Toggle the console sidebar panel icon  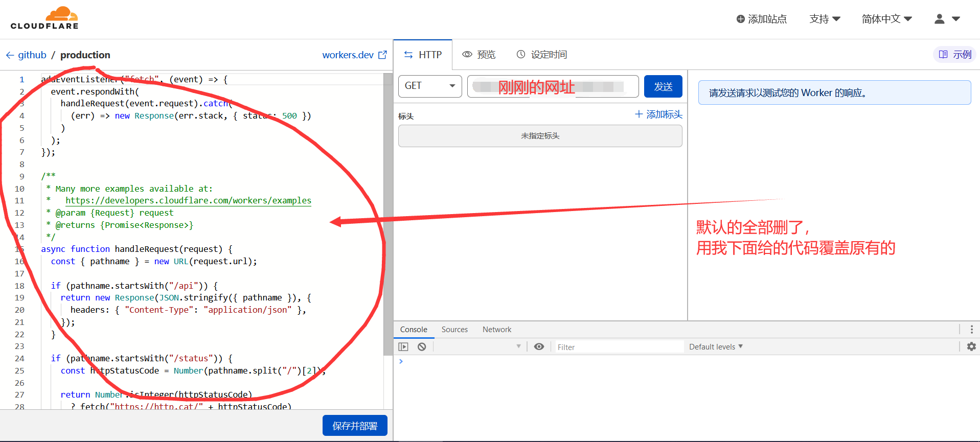click(403, 347)
